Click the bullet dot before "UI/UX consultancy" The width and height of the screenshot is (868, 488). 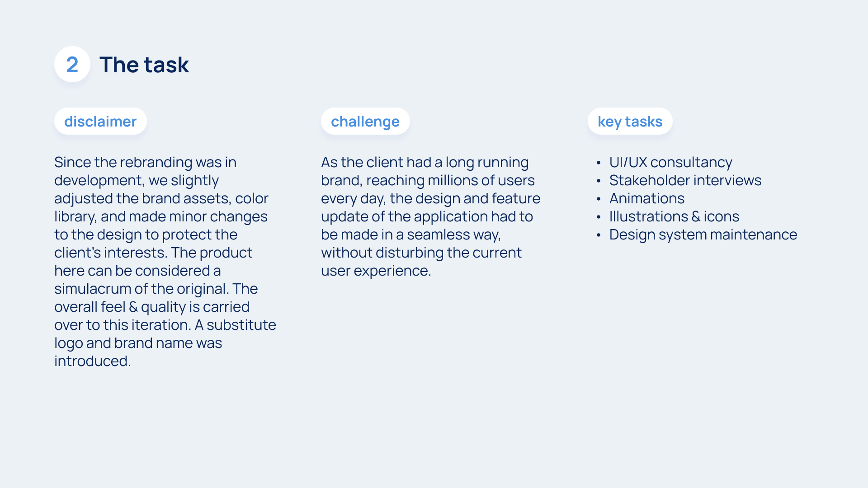pos(599,163)
